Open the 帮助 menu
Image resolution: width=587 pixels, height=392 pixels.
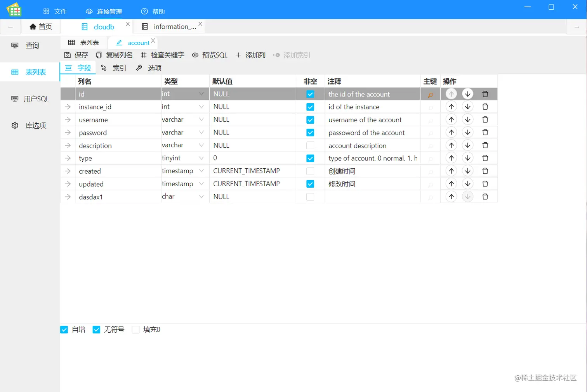click(x=153, y=12)
